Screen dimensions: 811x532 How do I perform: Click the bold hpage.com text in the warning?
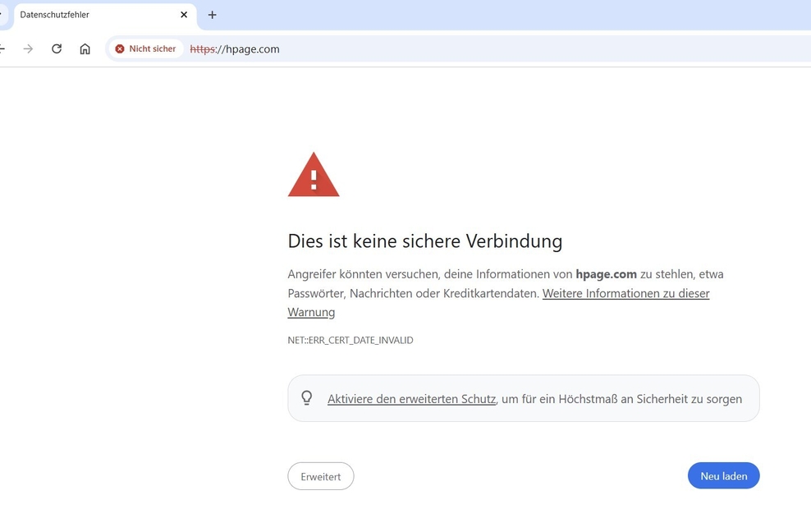606,274
